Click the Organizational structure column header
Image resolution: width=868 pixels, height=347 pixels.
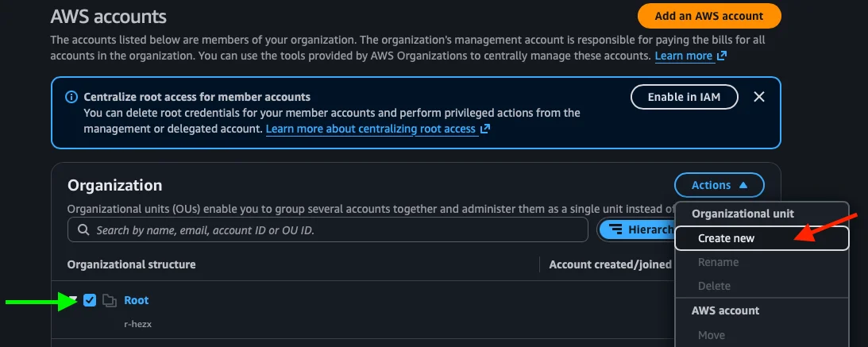131,264
